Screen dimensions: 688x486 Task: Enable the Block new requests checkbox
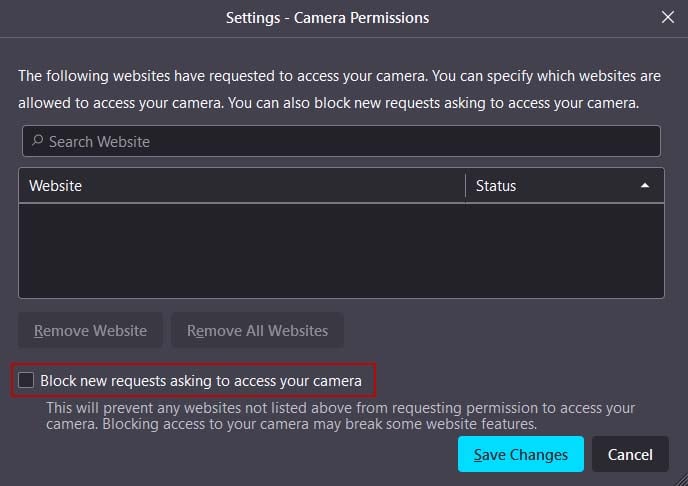(26, 380)
